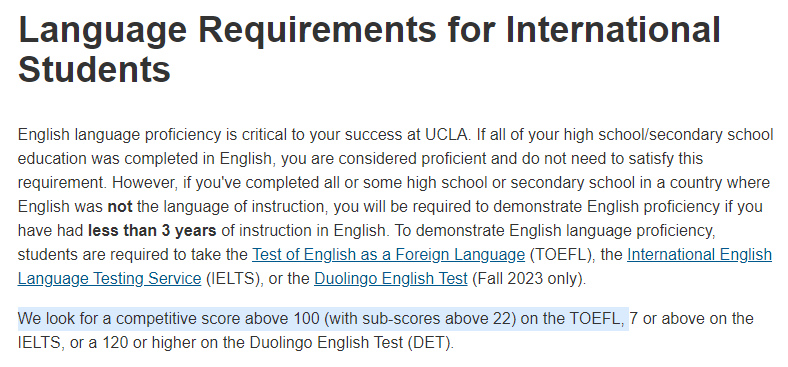The height and width of the screenshot is (367, 788).
Task: Open the Test of English as a Foreign Language link
Action: click(388, 255)
